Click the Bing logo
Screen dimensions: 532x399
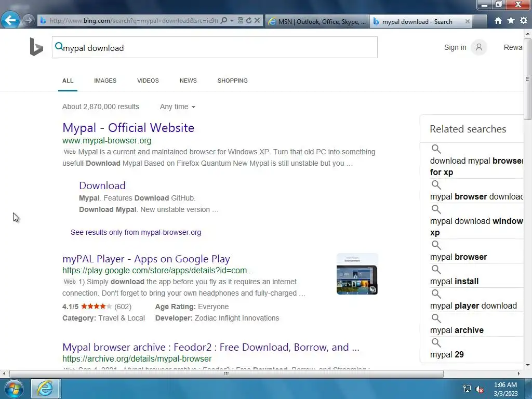(36, 47)
